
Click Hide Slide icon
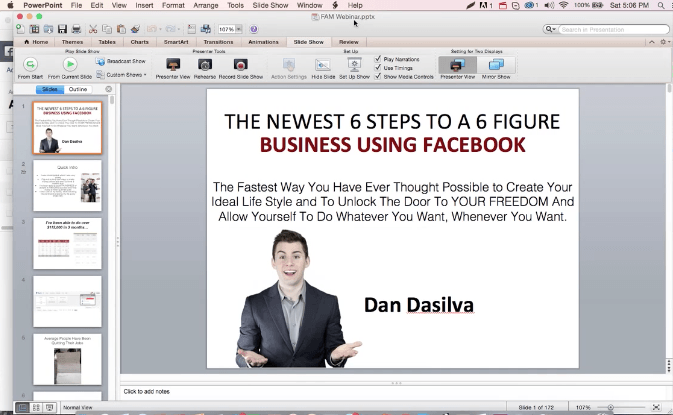pyautogui.click(x=323, y=68)
